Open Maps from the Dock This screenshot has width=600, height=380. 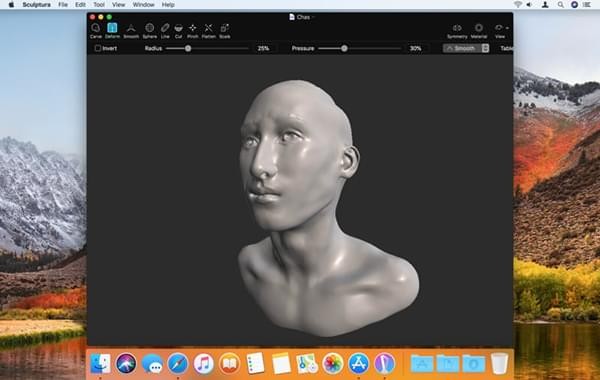click(x=307, y=363)
